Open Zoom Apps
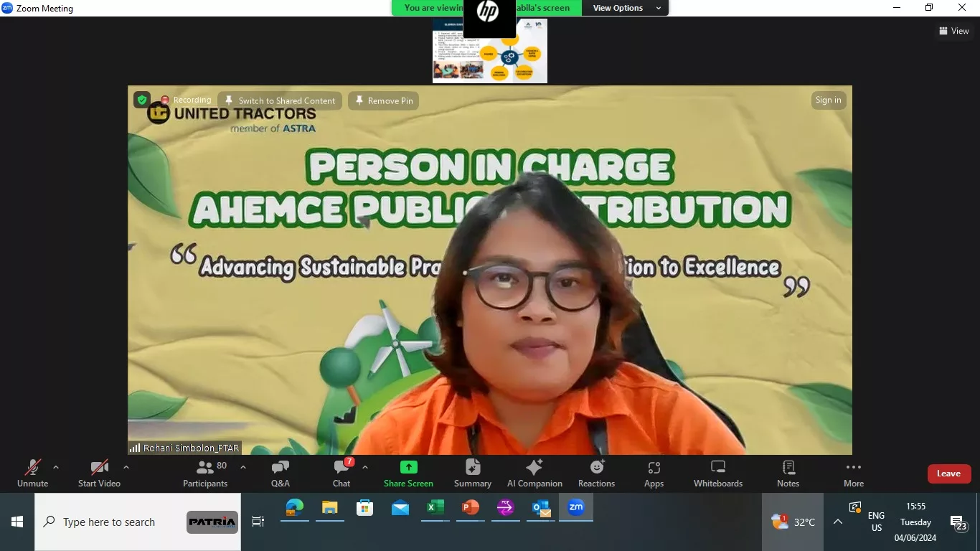This screenshot has height=551, width=980. point(654,474)
